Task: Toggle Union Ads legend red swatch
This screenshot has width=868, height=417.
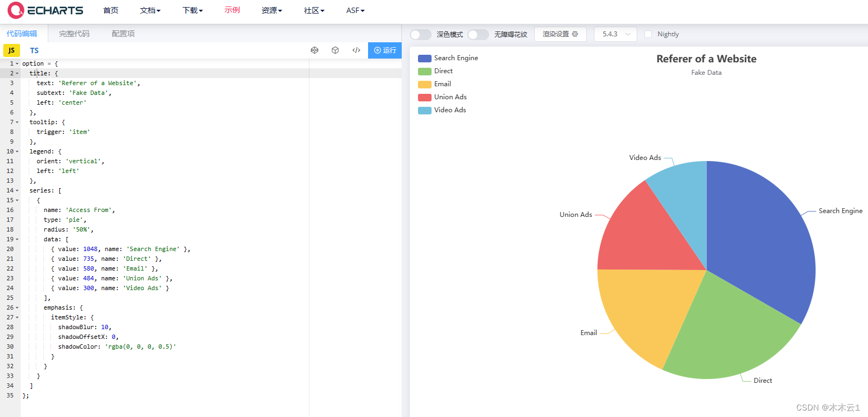Action: point(425,97)
